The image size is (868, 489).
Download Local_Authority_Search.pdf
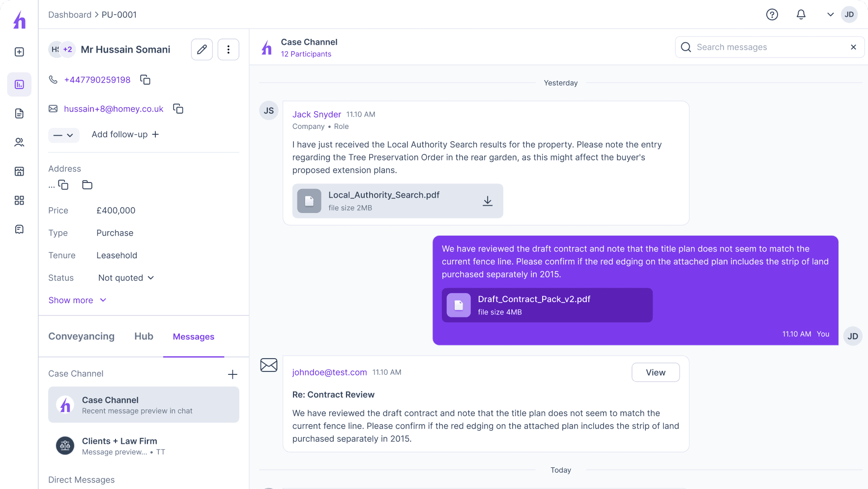488,201
